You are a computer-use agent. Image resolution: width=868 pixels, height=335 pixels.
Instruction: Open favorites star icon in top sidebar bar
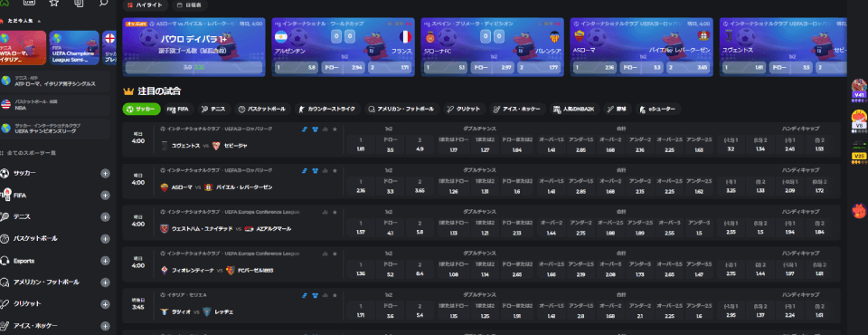(x=53, y=3)
